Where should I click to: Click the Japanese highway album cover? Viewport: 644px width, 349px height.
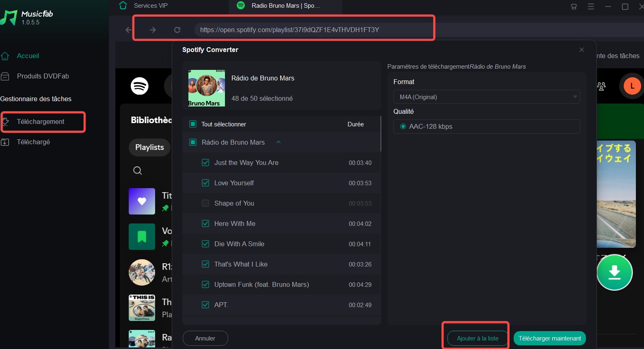[x=616, y=194]
